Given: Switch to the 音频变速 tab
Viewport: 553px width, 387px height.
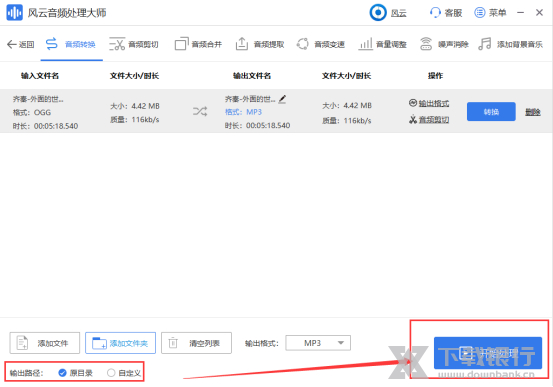Looking at the screenshot, I should click(x=321, y=44).
